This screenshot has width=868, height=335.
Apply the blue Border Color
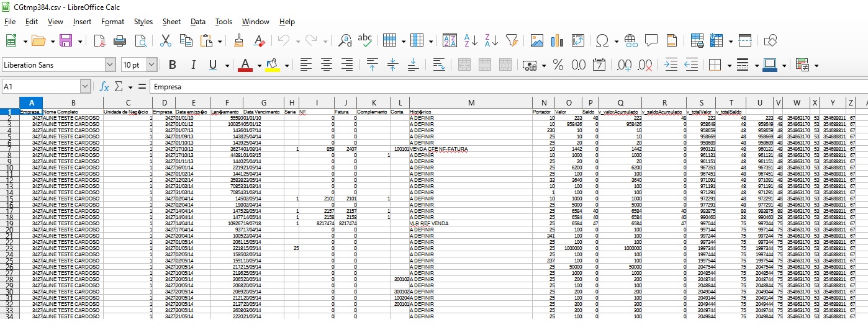tap(770, 65)
